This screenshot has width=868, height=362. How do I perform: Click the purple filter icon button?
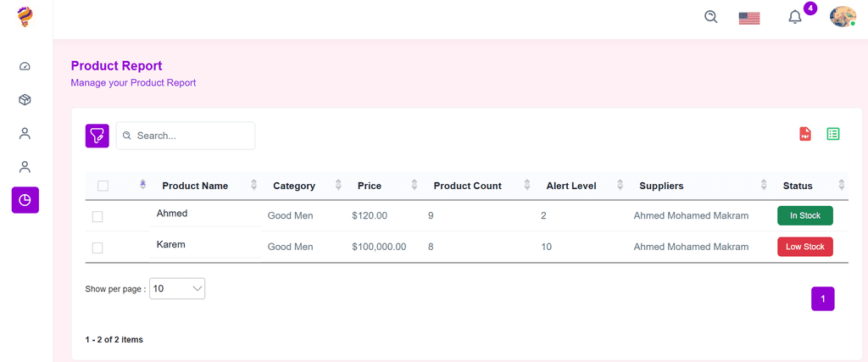97,136
